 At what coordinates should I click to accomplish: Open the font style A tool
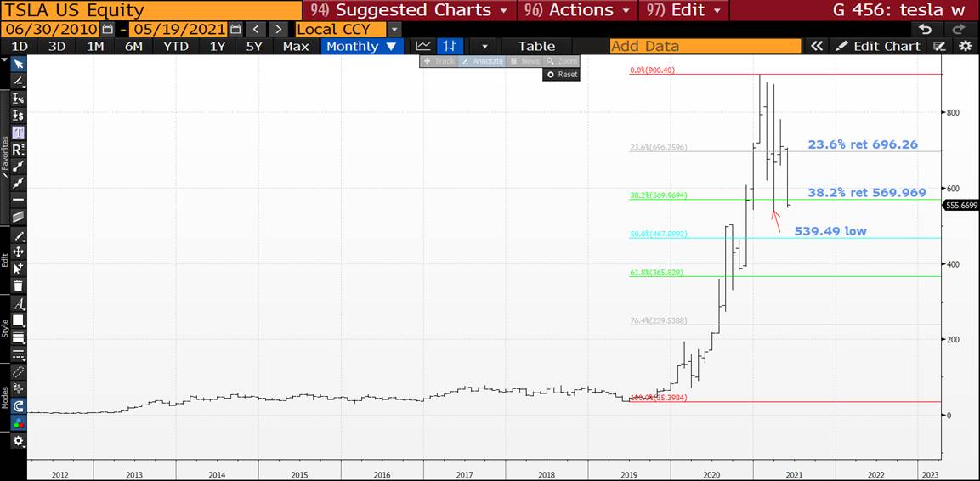(18, 304)
